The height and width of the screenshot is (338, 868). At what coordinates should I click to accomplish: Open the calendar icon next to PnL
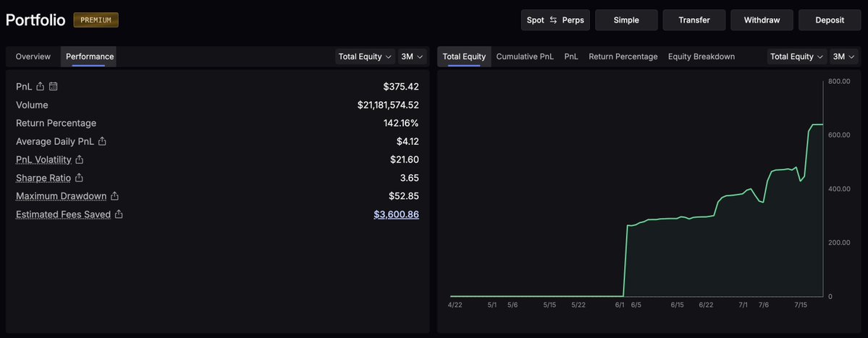pos(53,86)
